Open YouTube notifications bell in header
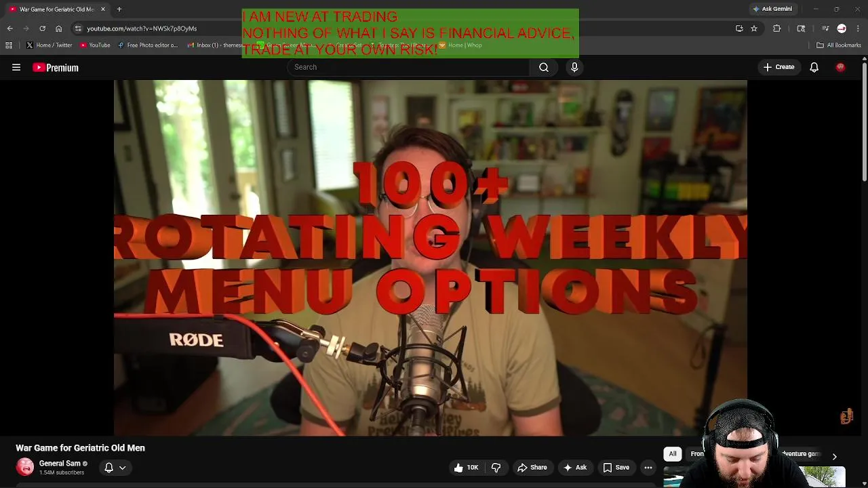This screenshot has width=868, height=488. pyautogui.click(x=814, y=67)
